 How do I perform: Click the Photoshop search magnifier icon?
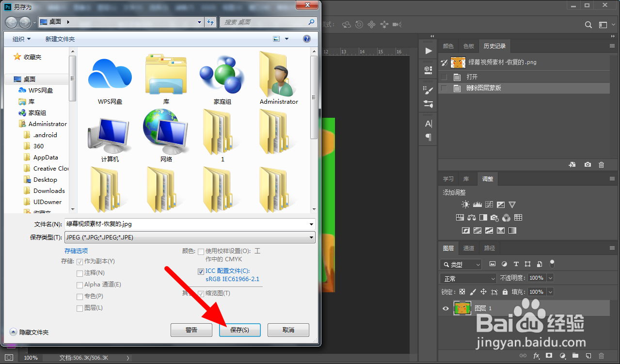pos(588,25)
